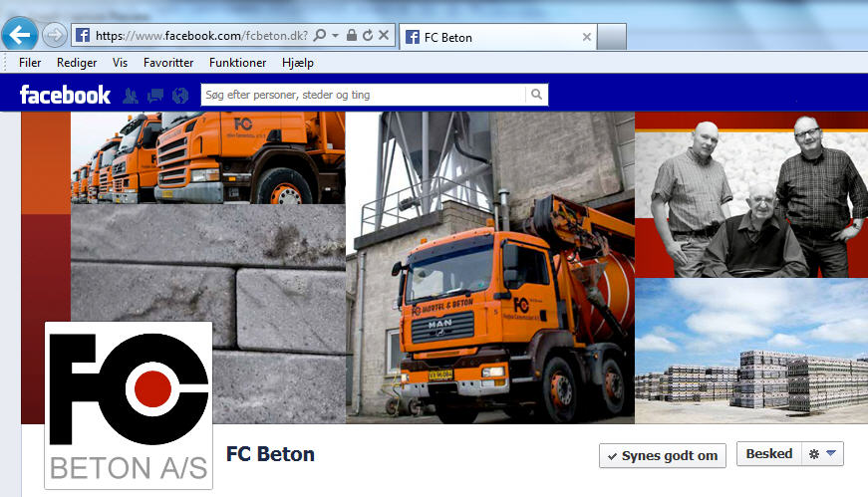Open the Hjælp menu

(298, 63)
